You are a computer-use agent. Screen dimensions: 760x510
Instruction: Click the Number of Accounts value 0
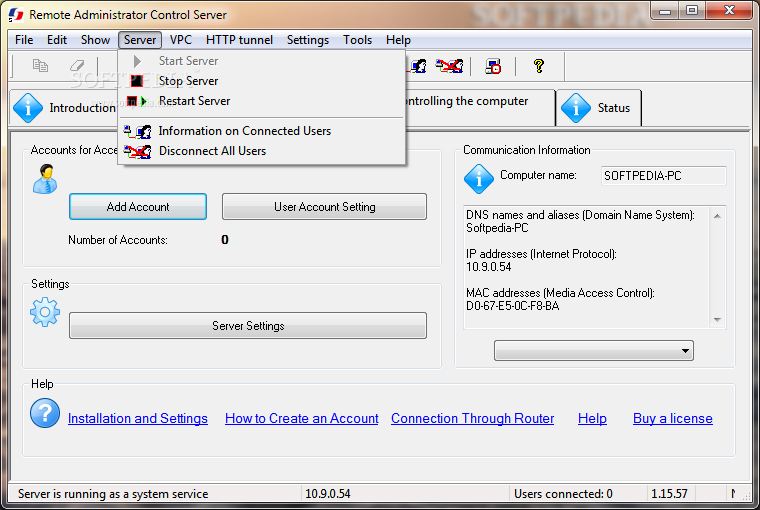click(225, 240)
